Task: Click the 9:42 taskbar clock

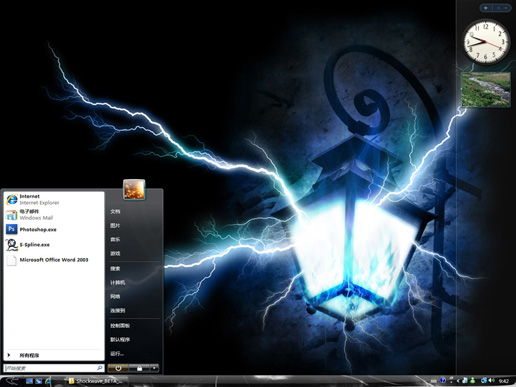Action: coord(504,381)
